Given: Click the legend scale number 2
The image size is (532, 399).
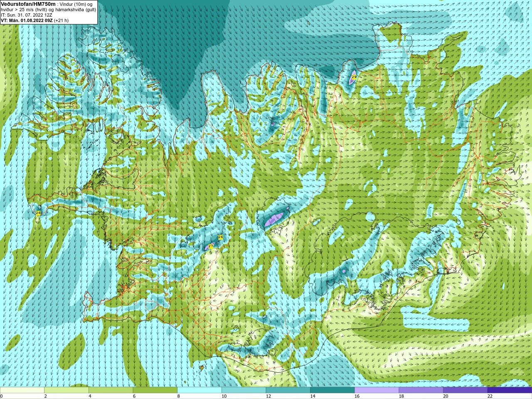Looking at the screenshot, I should pos(46,396).
